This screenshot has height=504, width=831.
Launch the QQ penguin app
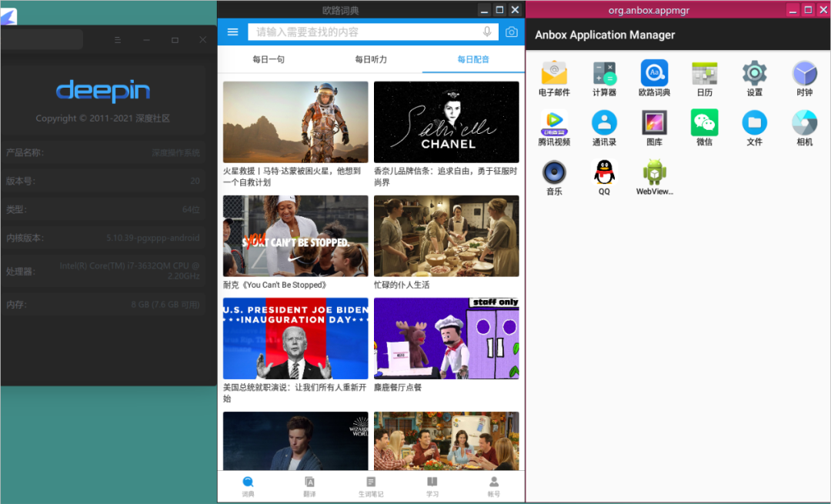pos(604,172)
